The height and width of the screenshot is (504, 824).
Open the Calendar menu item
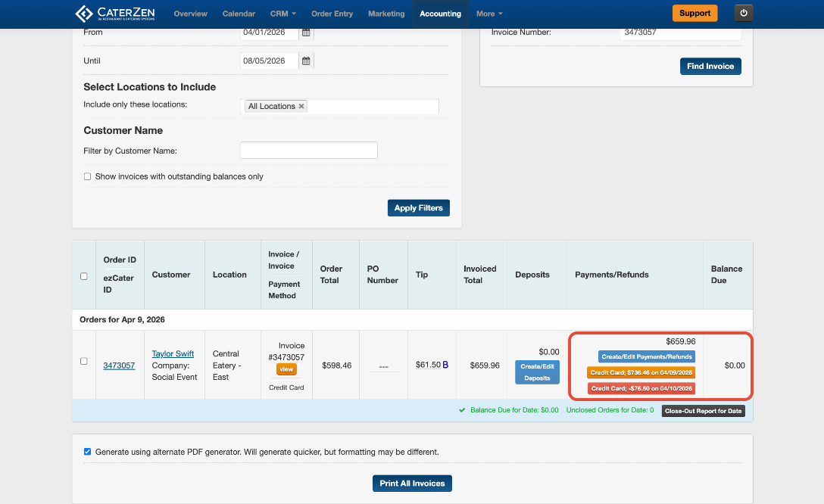tap(239, 14)
